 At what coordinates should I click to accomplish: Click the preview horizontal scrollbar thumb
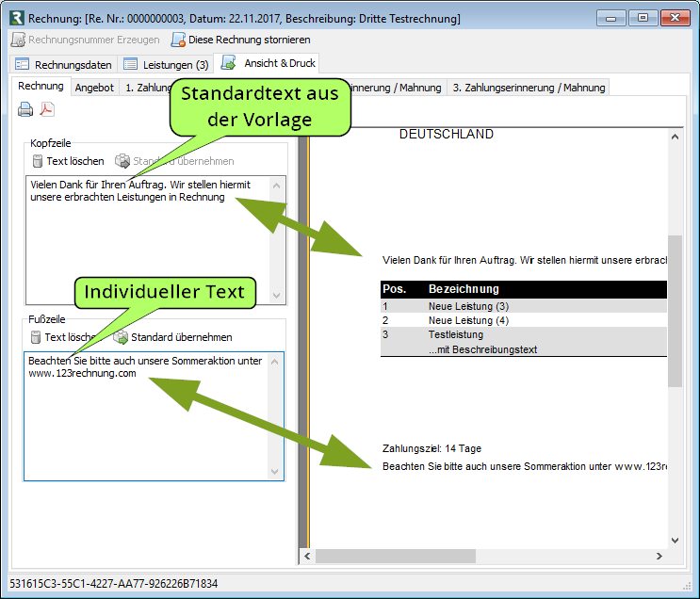(396, 556)
